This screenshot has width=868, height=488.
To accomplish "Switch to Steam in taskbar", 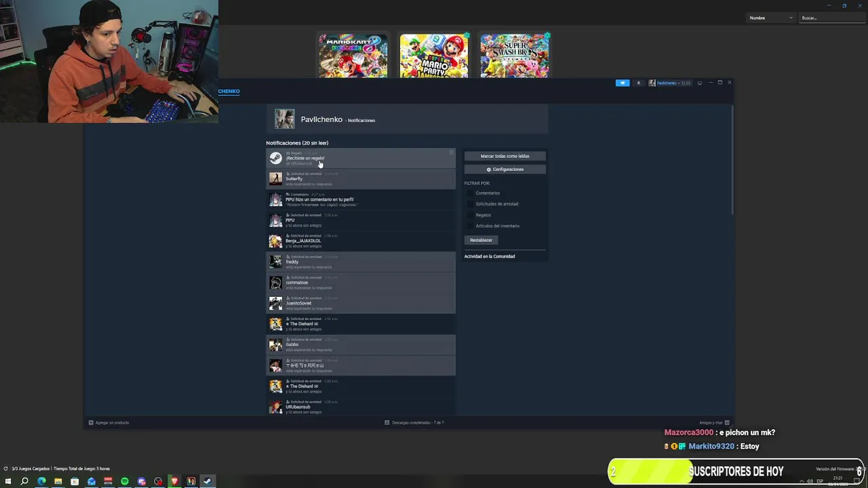I will tap(208, 481).
